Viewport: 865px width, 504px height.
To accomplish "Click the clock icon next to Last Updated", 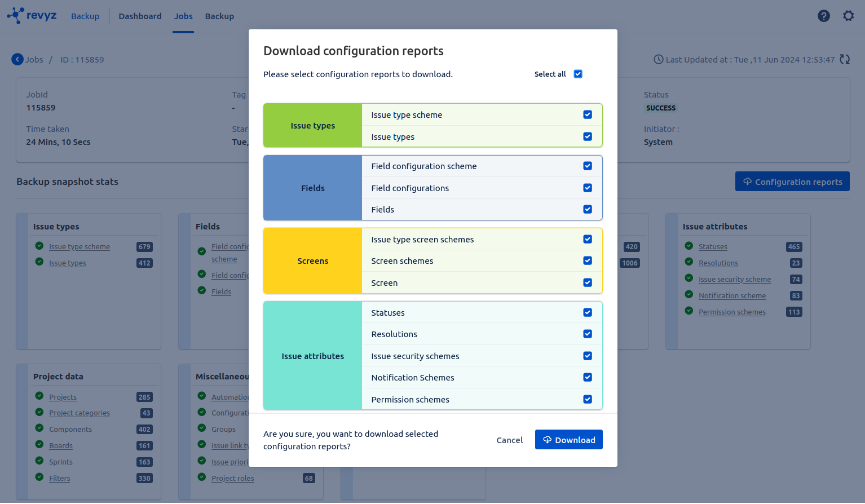I will [x=658, y=59].
